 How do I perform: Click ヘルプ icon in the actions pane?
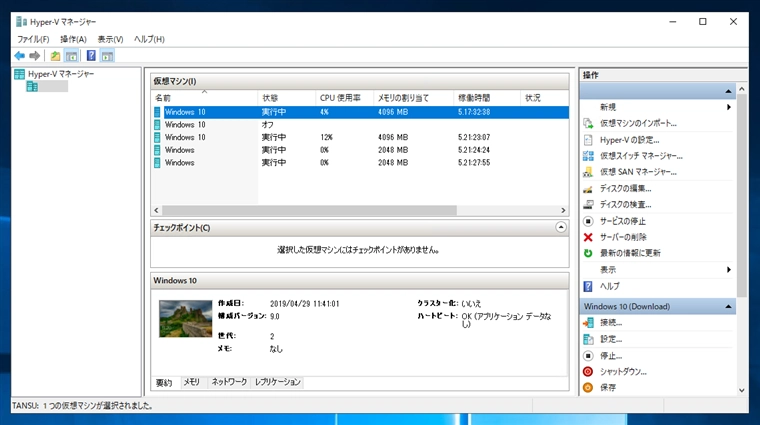point(588,286)
